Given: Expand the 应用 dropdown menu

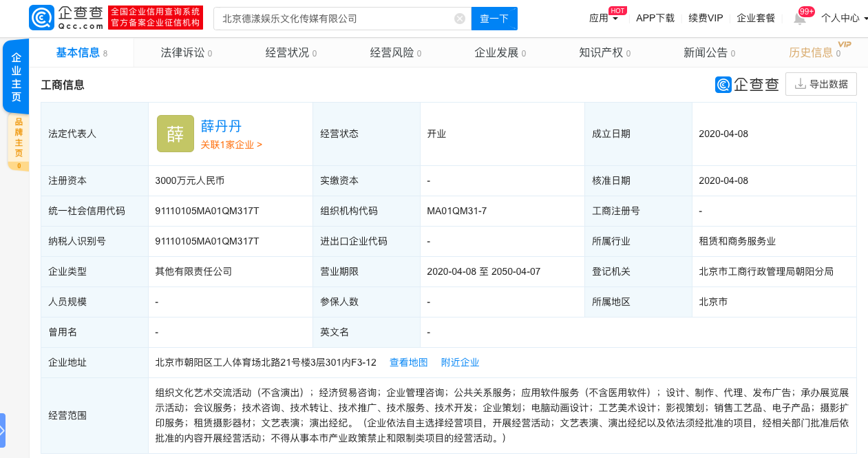Looking at the screenshot, I should click(x=604, y=19).
